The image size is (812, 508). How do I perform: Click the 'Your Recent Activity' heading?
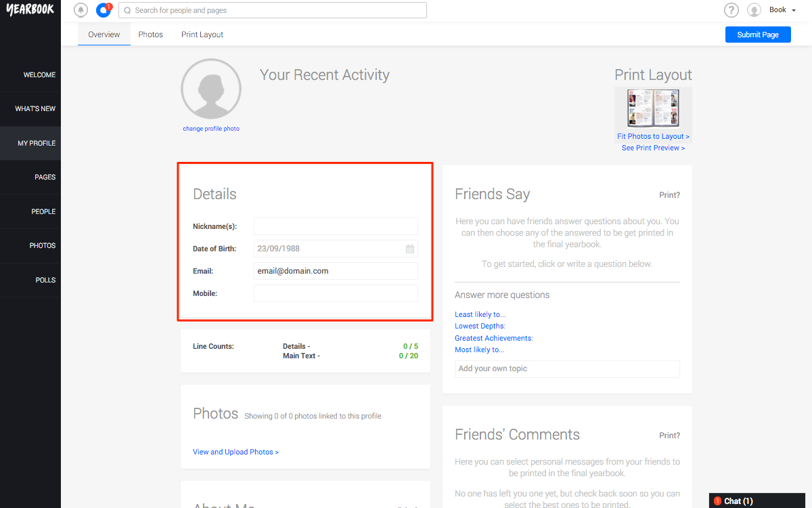tap(325, 75)
